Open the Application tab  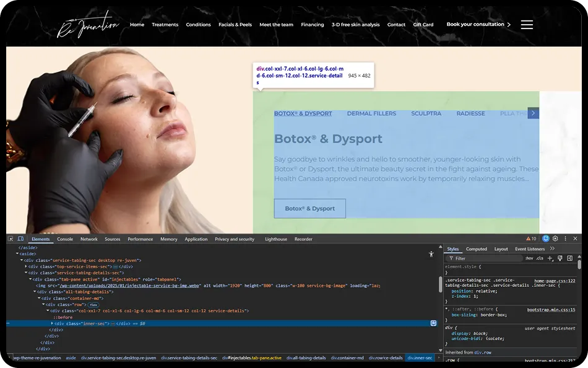(x=196, y=239)
